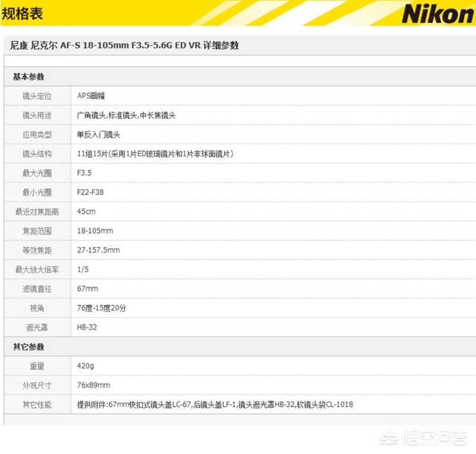
Task: Select the 11组15片 lens structure value
Action: coord(155,154)
